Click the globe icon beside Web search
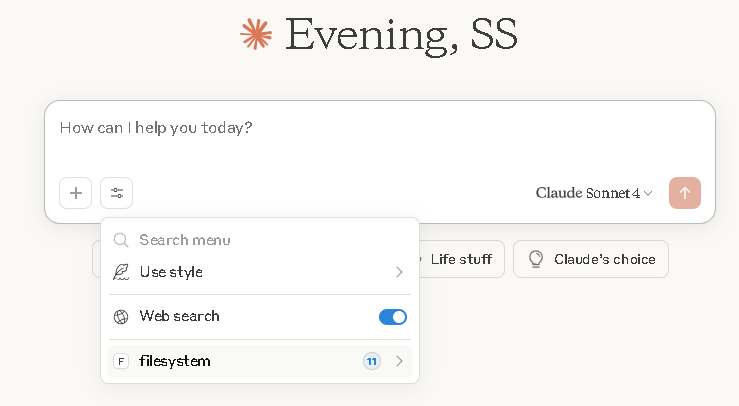Viewport: 739px width, 406px height. [x=121, y=317]
